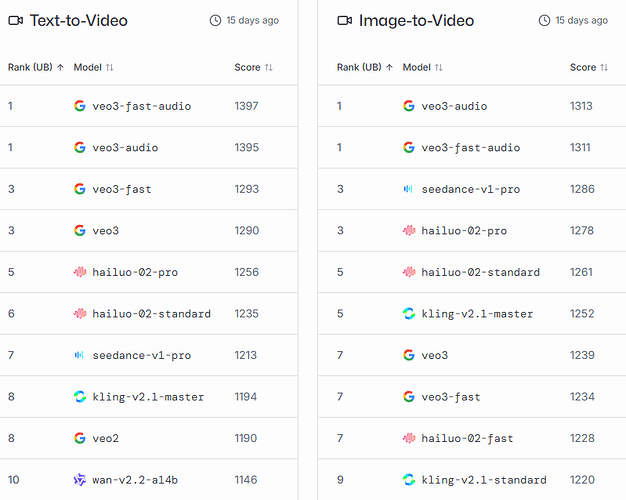Click veo3-fast-audio model name in Text-to-Video
The height and width of the screenshot is (500, 626).
(142, 106)
